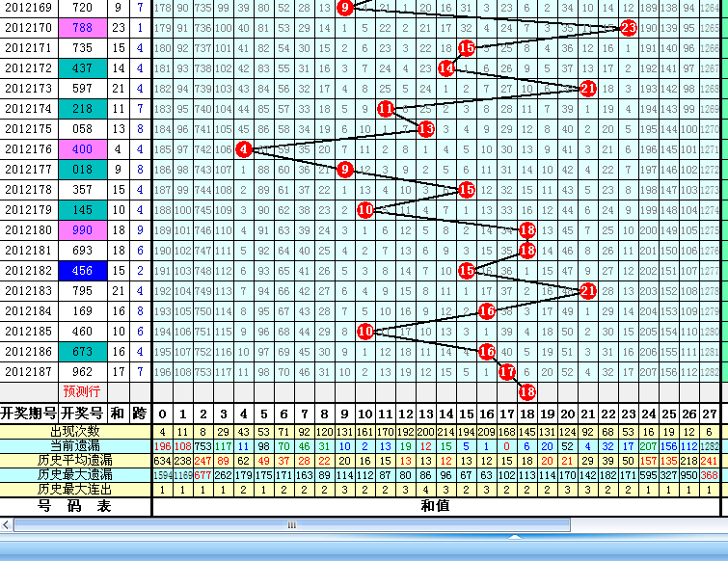This screenshot has height=561, width=728.
Task: Click red marker 4 in row 2012176
Action: [x=243, y=149]
